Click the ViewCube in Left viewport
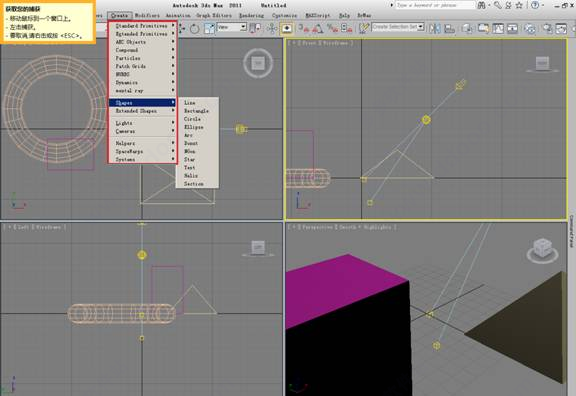 point(258,248)
